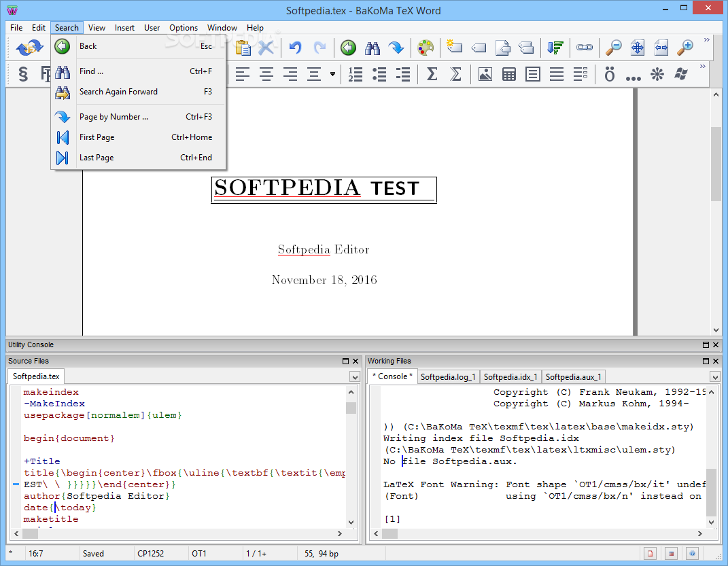This screenshot has width=728, height=566.
Task: Open the Help menu
Action: (x=255, y=28)
